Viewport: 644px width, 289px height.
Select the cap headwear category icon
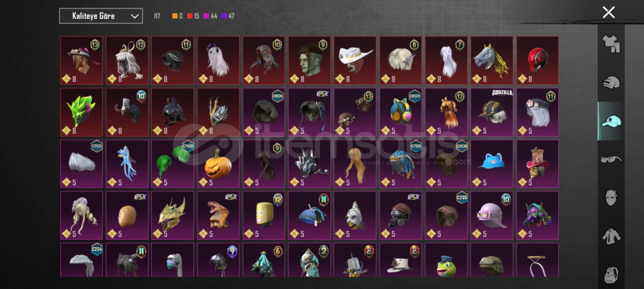(x=611, y=121)
